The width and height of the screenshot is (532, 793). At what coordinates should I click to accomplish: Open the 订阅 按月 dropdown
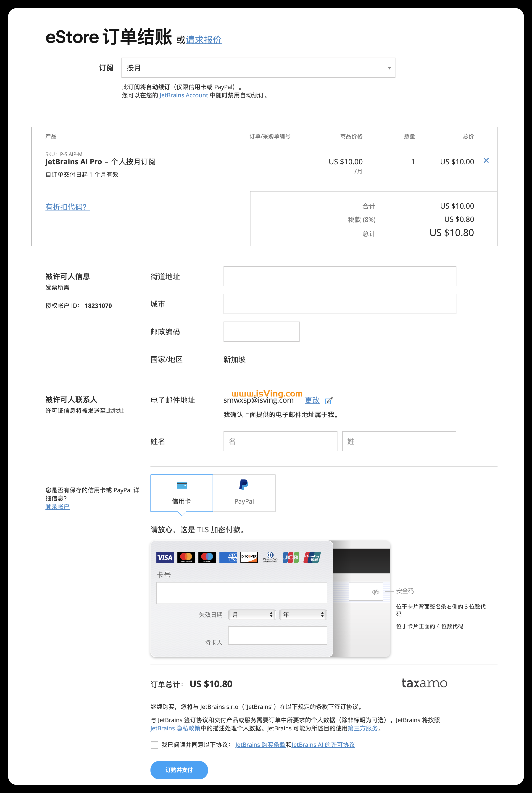(258, 68)
